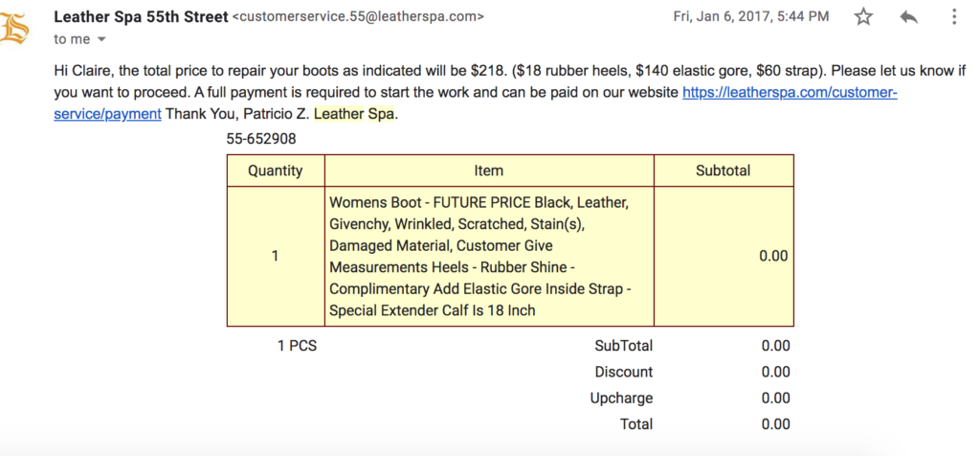Expand the 'to me' recipient details arrow
The width and height of the screenshot is (980, 456).
coord(101,40)
